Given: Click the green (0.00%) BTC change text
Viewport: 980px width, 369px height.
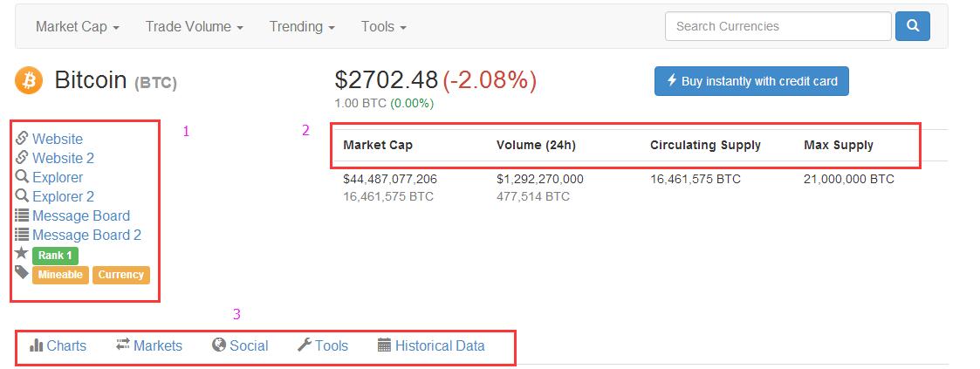Looking at the screenshot, I should coord(411,103).
